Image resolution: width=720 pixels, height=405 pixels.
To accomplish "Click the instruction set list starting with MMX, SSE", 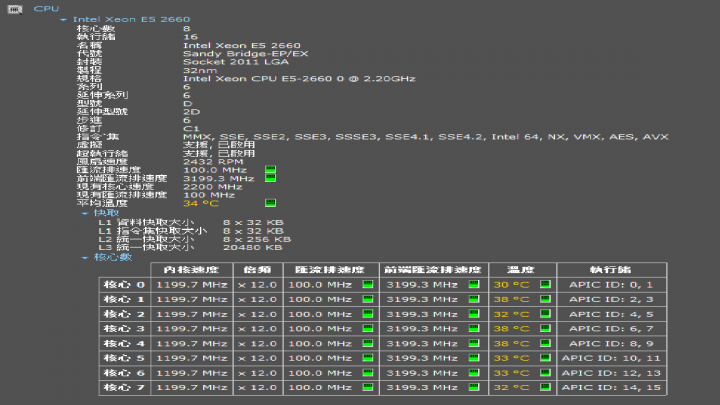I will 426,137.
